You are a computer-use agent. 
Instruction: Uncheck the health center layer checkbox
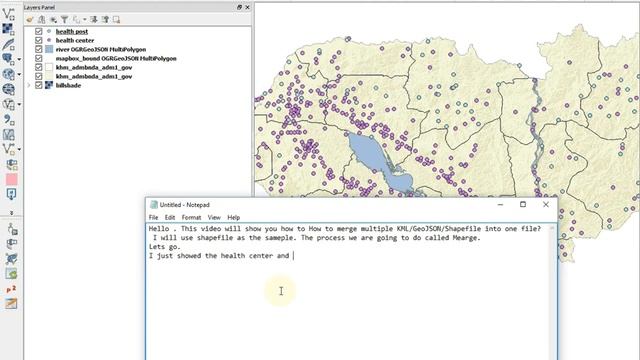coord(39,40)
